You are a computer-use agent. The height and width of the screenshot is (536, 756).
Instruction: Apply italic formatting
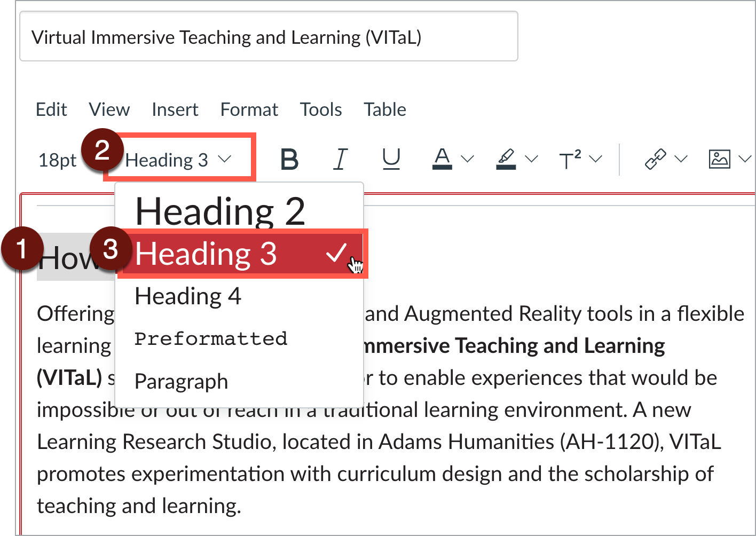point(340,159)
